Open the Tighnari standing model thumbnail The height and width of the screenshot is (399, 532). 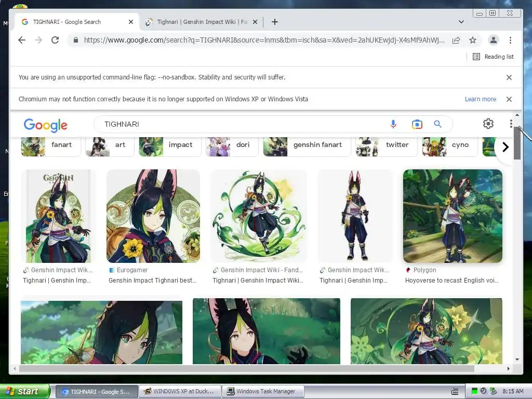pyautogui.click(x=355, y=216)
